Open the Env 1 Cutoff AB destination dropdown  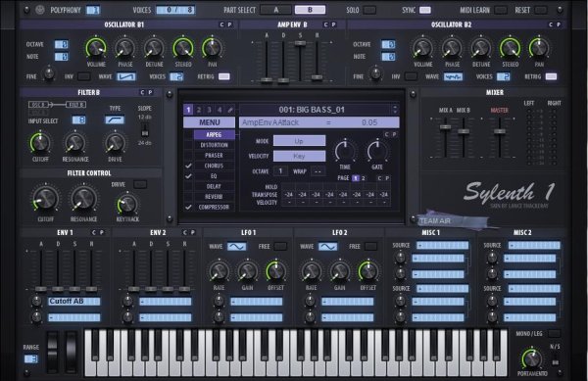[x=74, y=302]
